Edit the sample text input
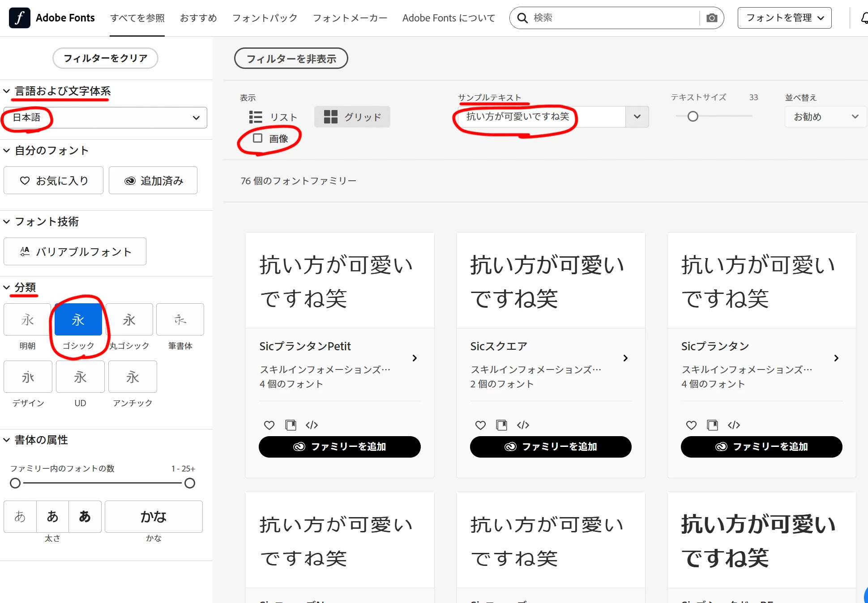Viewport: 868px width, 603px height. tap(542, 117)
